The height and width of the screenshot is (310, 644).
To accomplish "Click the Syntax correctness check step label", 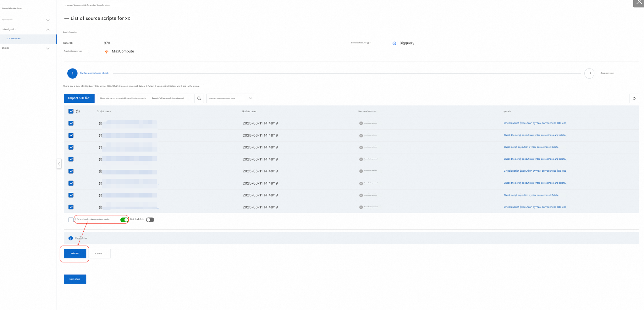I will (94, 73).
